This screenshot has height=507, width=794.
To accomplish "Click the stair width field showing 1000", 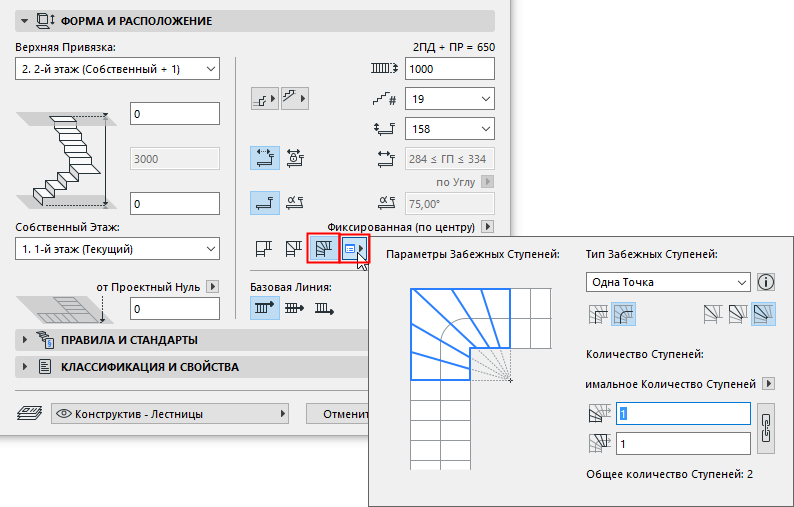I will point(450,68).
